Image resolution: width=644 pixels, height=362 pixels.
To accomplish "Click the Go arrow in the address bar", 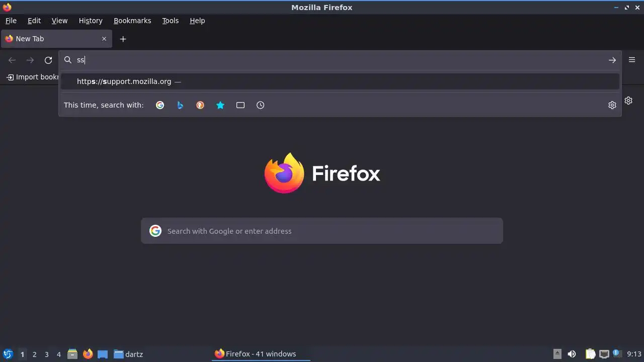I will [612, 60].
